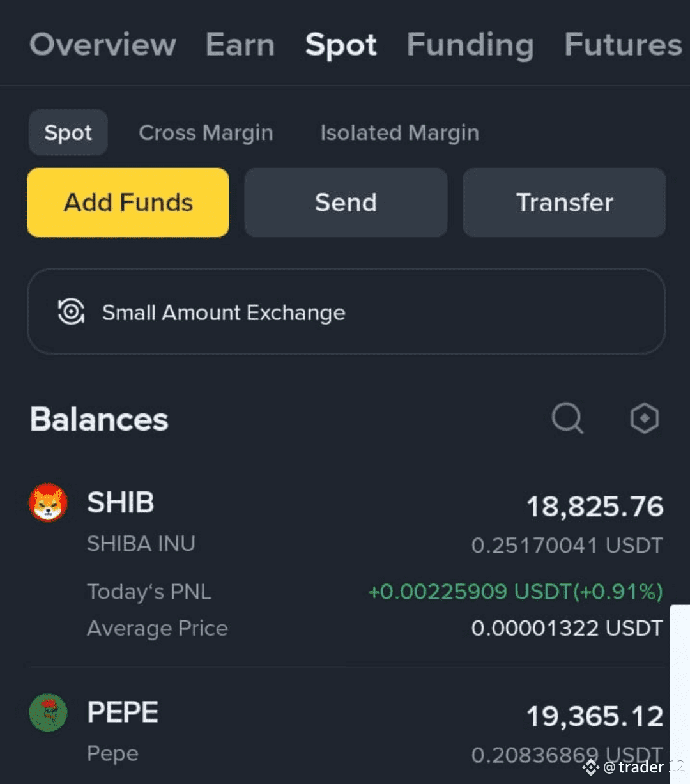Open the PEPE balance amount 19,365.12
690x784 pixels.
coord(595,716)
